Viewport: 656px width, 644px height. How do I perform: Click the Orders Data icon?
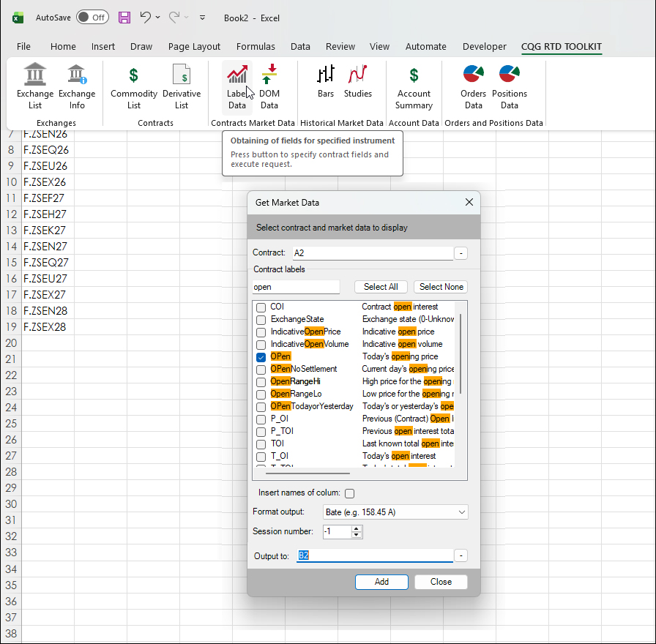coord(474,86)
